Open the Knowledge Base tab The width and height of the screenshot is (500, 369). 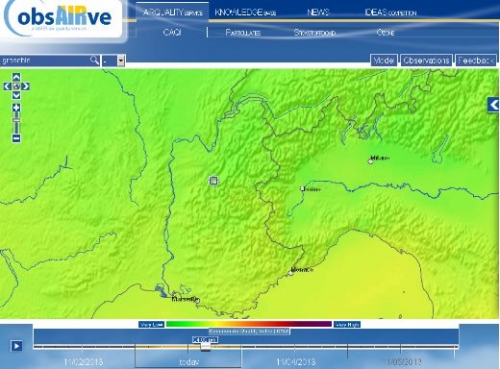pos(245,13)
